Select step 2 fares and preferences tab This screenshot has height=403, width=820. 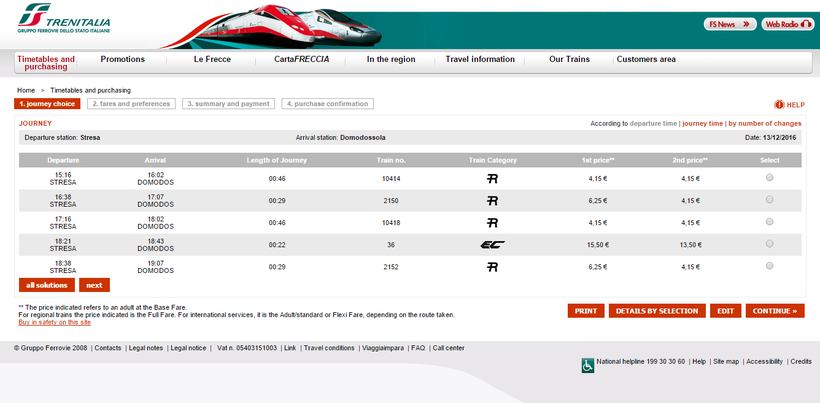tap(131, 104)
